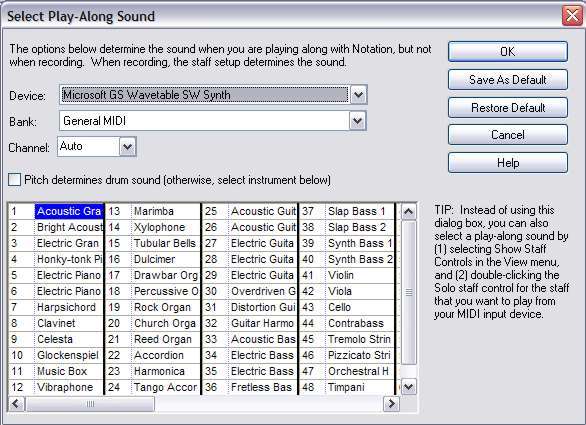The height and width of the screenshot is (425, 586).
Task: Select instrument 31 Distortion Gui
Action: coord(263,307)
